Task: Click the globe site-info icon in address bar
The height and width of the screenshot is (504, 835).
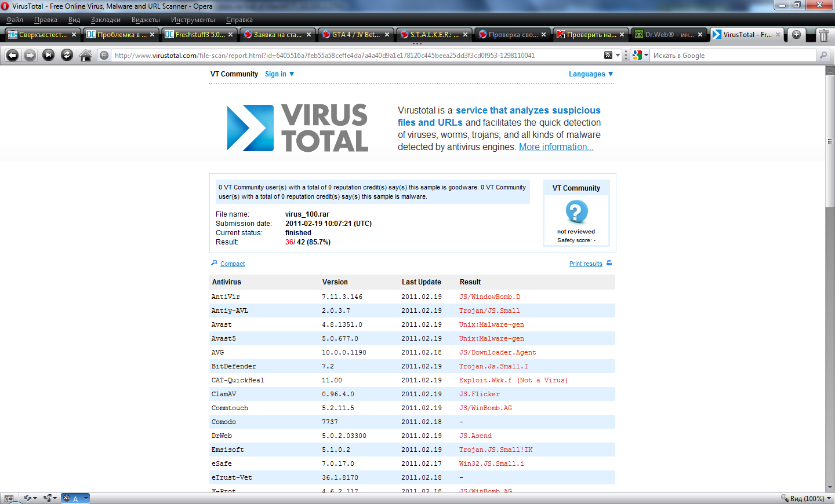Action: (104, 56)
